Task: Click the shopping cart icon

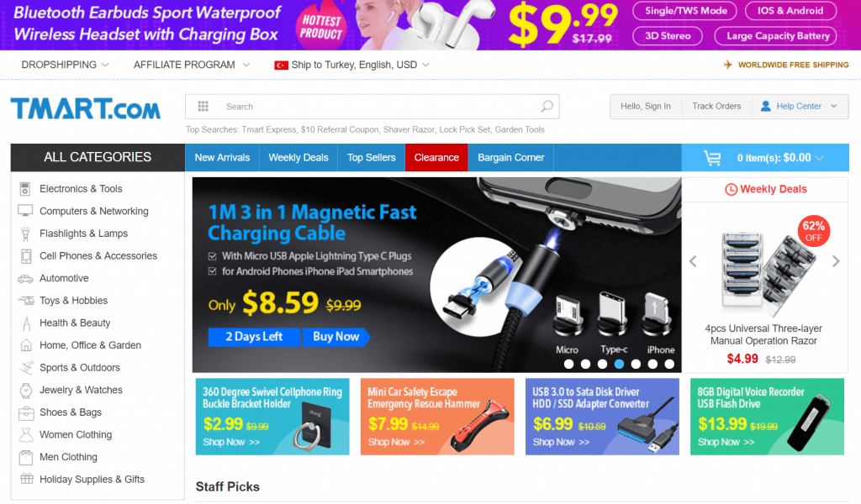Action: pyautogui.click(x=713, y=158)
